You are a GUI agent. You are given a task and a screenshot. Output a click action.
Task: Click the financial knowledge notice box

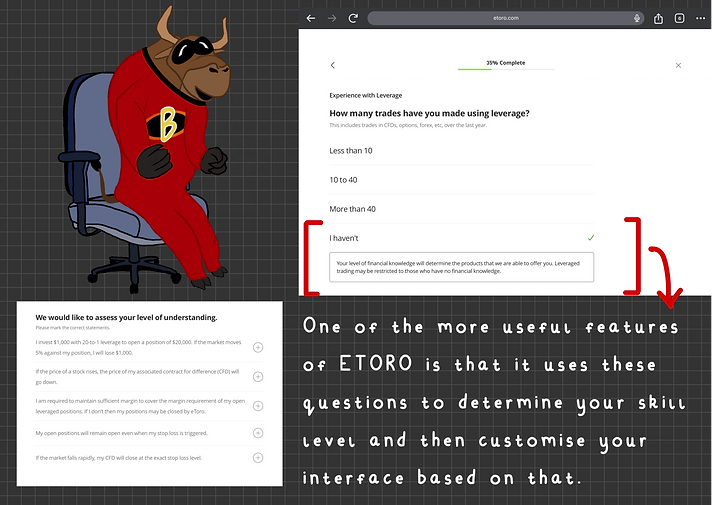pos(462,267)
